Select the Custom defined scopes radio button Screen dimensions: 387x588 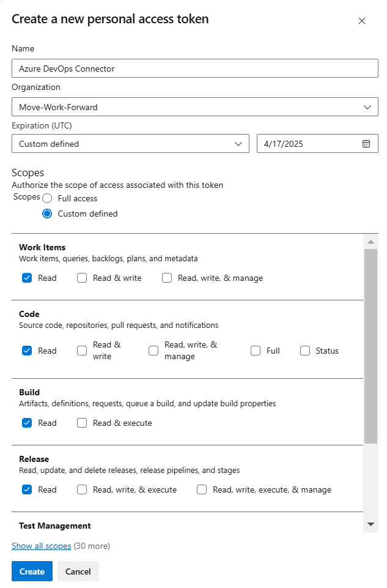pyautogui.click(x=47, y=214)
